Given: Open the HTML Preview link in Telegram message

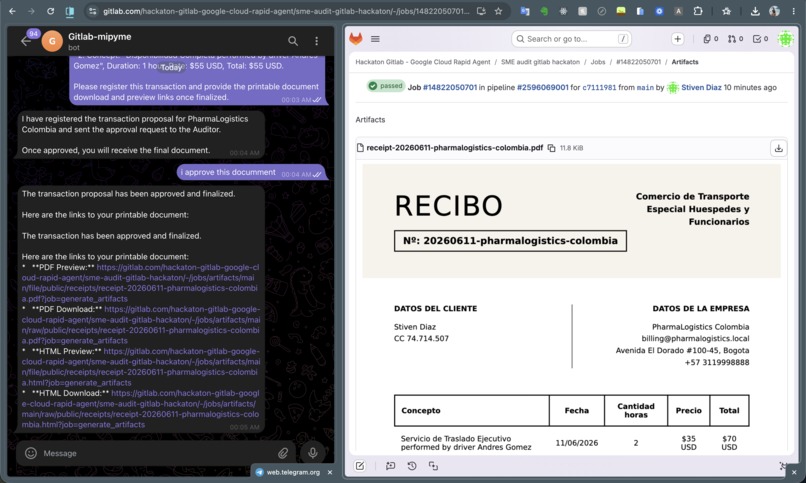Looking at the screenshot, I should (x=141, y=367).
